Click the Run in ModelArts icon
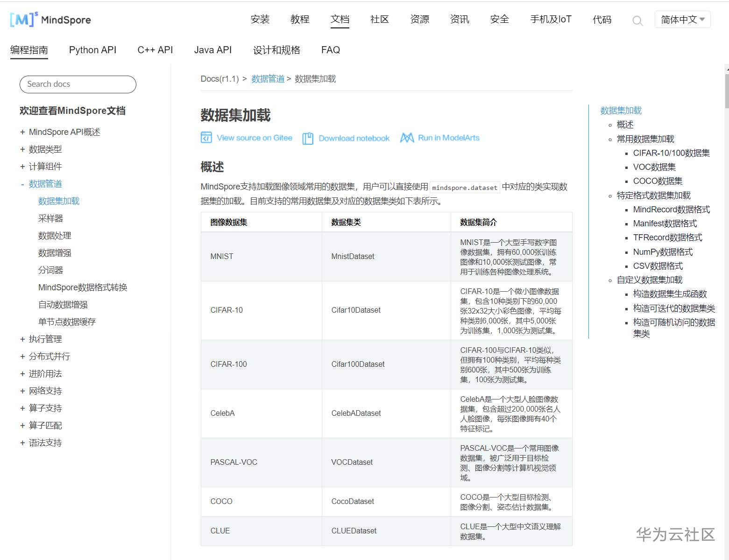This screenshot has height=560, width=729. (407, 138)
